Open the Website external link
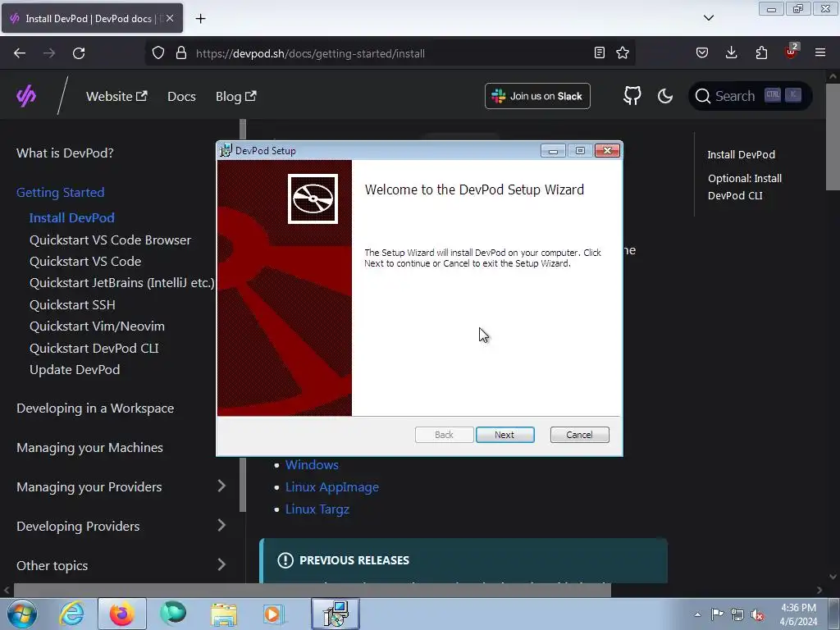This screenshot has height=630, width=840. click(x=116, y=97)
